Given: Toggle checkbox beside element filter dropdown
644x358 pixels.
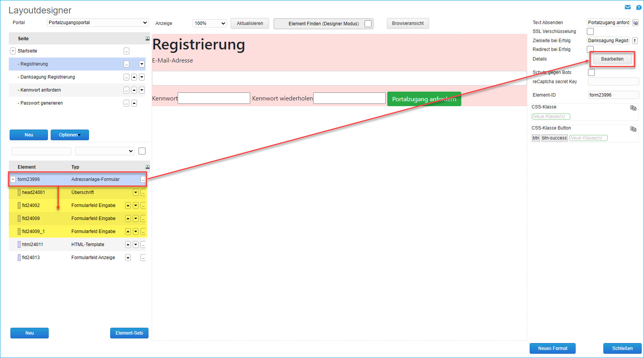Looking at the screenshot, I should pyautogui.click(x=142, y=151).
